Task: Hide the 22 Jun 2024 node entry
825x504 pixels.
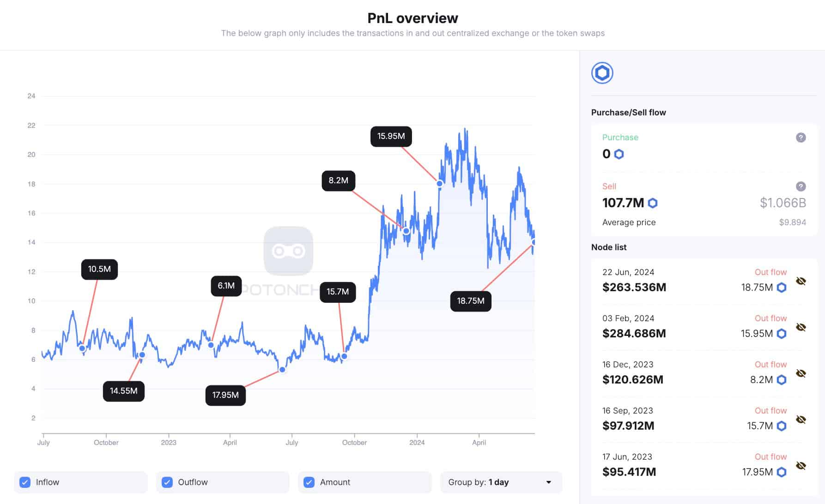Action: pyautogui.click(x=801, y=281)
